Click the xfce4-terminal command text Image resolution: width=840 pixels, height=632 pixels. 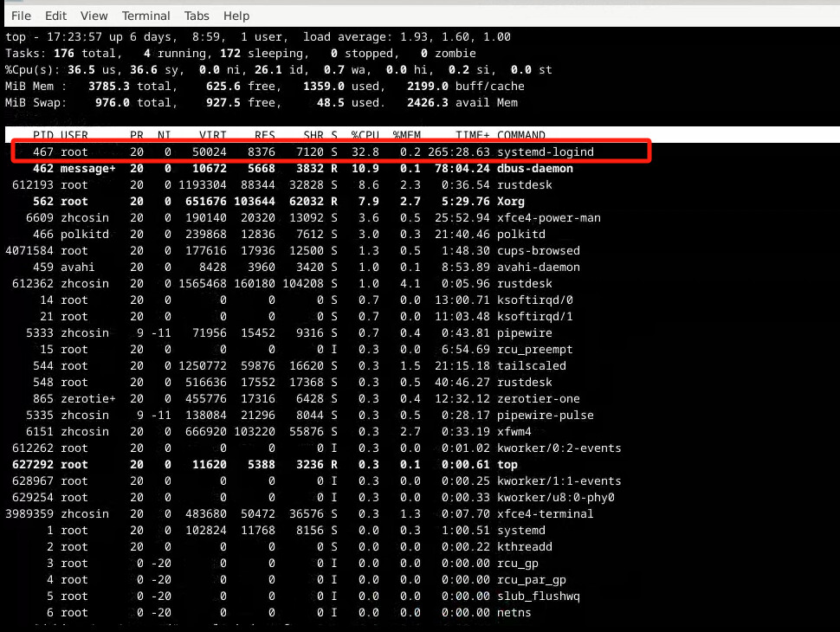[546, 513]
